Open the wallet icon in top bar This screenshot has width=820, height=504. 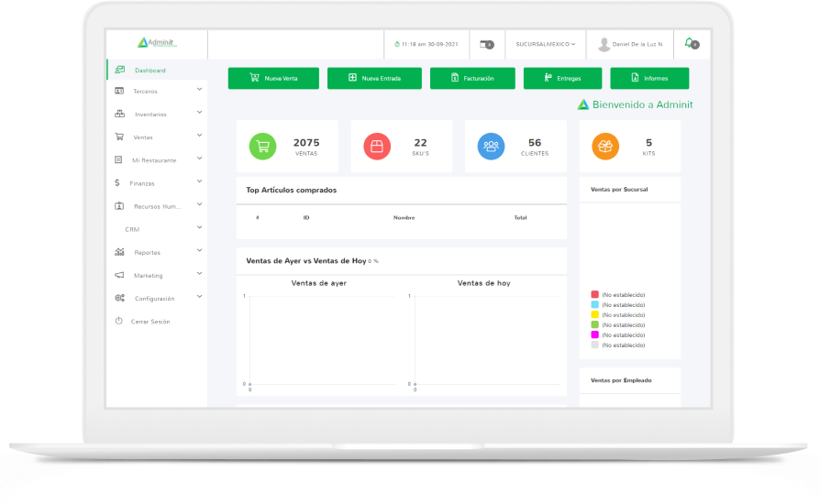[486, 44]
